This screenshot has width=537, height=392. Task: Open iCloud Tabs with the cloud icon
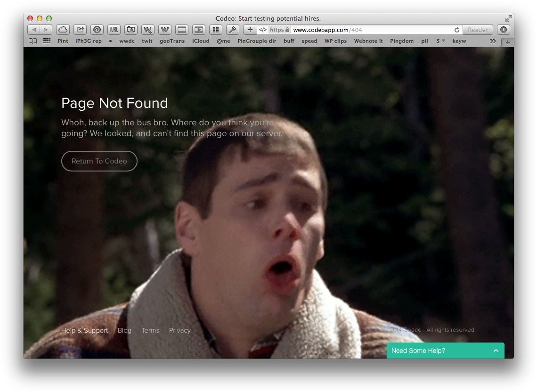click(x=63, y=29)
